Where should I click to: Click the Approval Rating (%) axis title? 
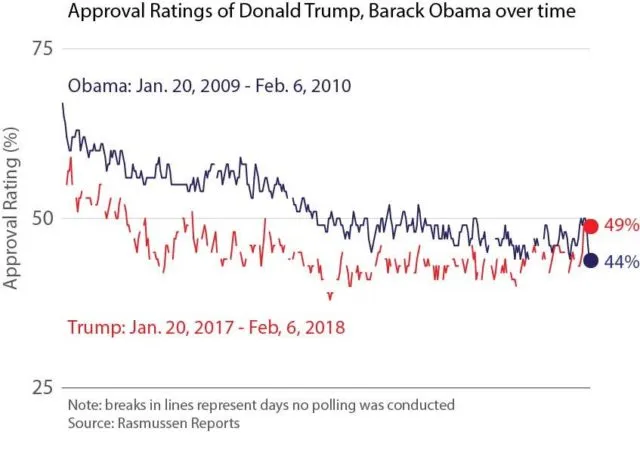pos(11,208)
